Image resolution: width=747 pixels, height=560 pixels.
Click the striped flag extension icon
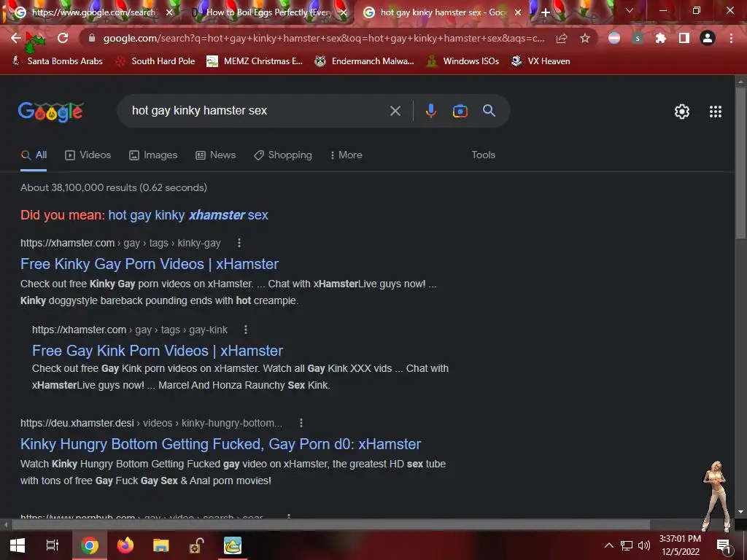614,38
